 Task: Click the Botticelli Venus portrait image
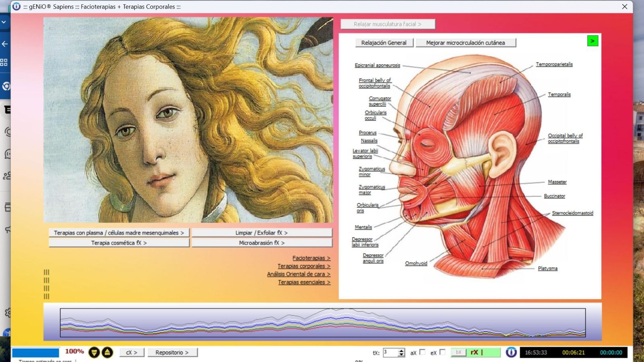[188, 120]
